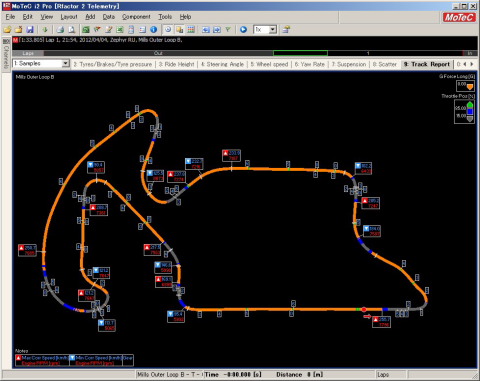Screen dimensions: 480x381
Task: Click the Time readout in status bar
Action: pos(233,375)
